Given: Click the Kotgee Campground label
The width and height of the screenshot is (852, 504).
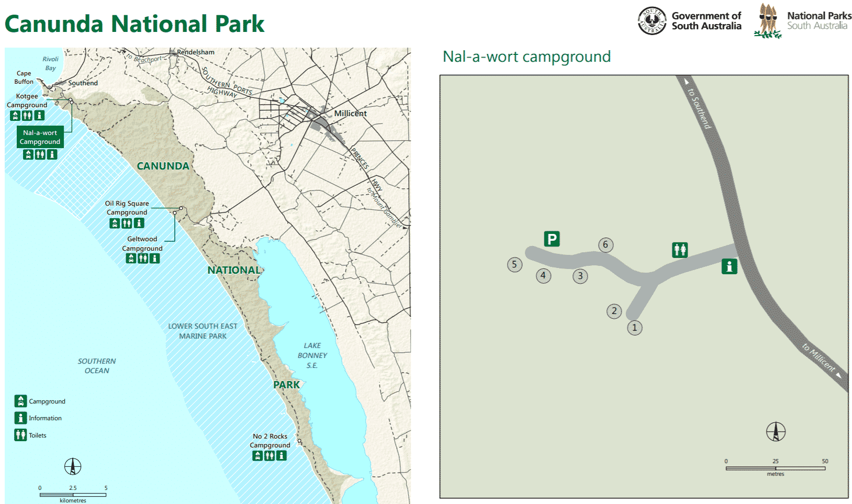Looking at the screenshot, I should [x=27, y=100].
